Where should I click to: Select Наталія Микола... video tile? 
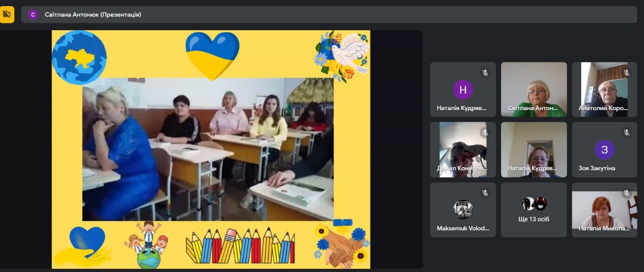coord(604,210)
